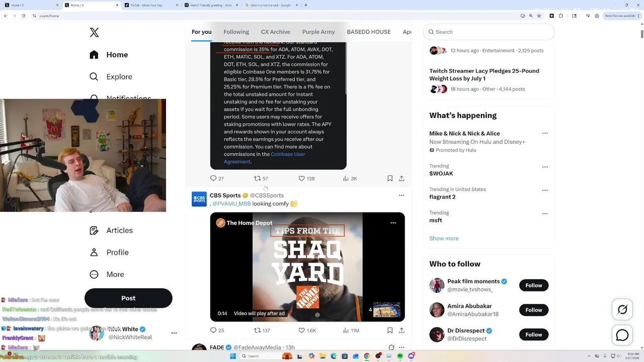Open a new browser tab

[x=306, y=5]
